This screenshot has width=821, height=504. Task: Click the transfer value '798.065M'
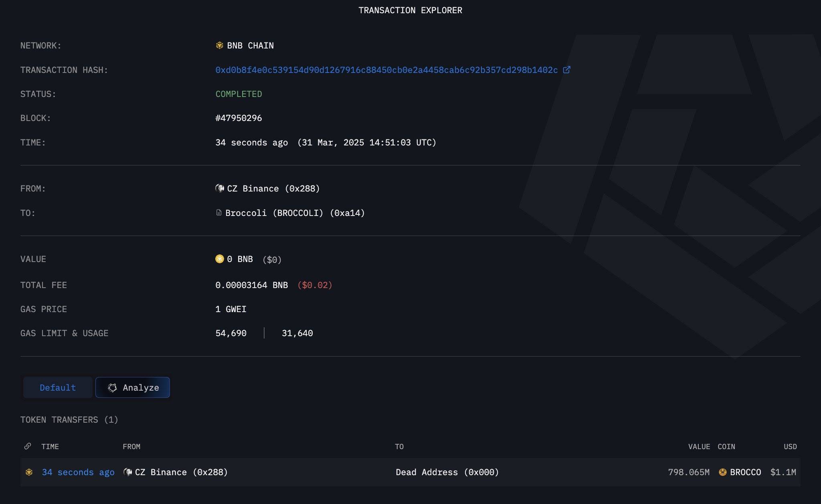tap(689, 472)
